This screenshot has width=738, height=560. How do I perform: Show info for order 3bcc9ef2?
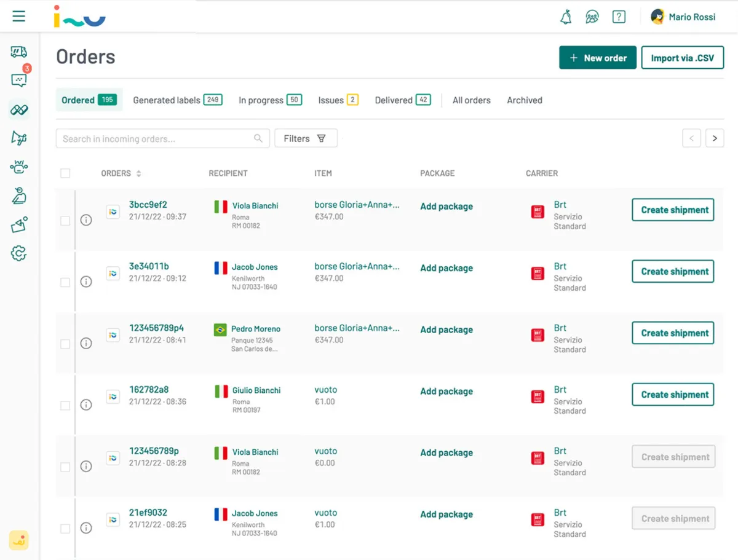[x=86, y=220]
